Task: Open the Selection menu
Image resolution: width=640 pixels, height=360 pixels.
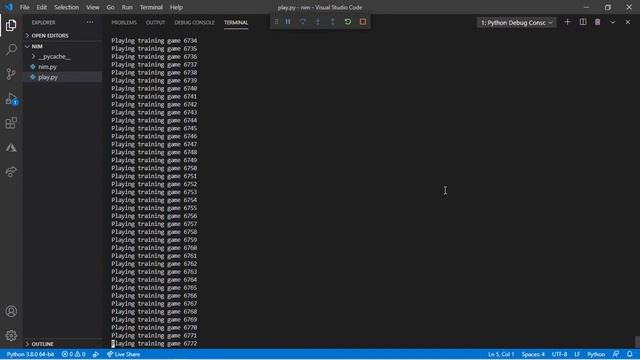Action: 67,7
